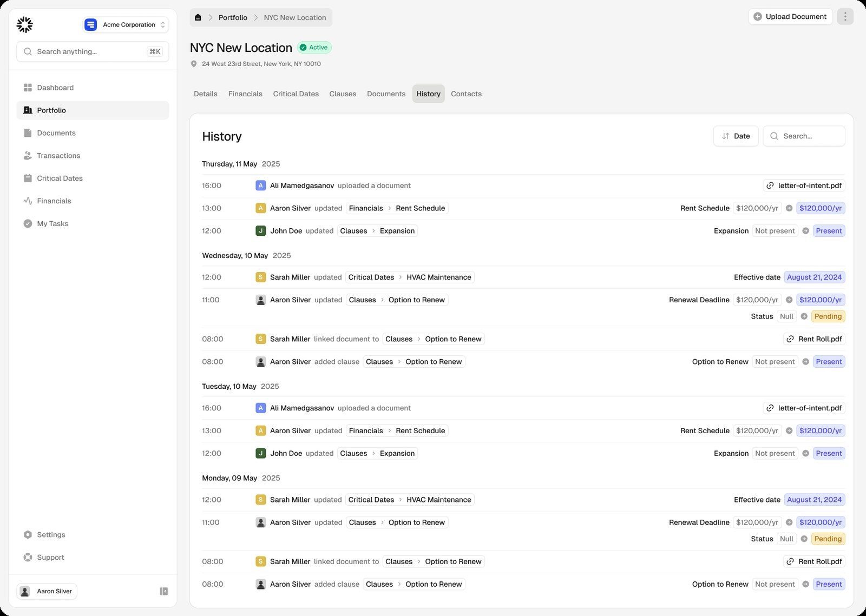Switch to the Critical Dates tab
Viewport: 866px width, 616px height.
[296, 94]
